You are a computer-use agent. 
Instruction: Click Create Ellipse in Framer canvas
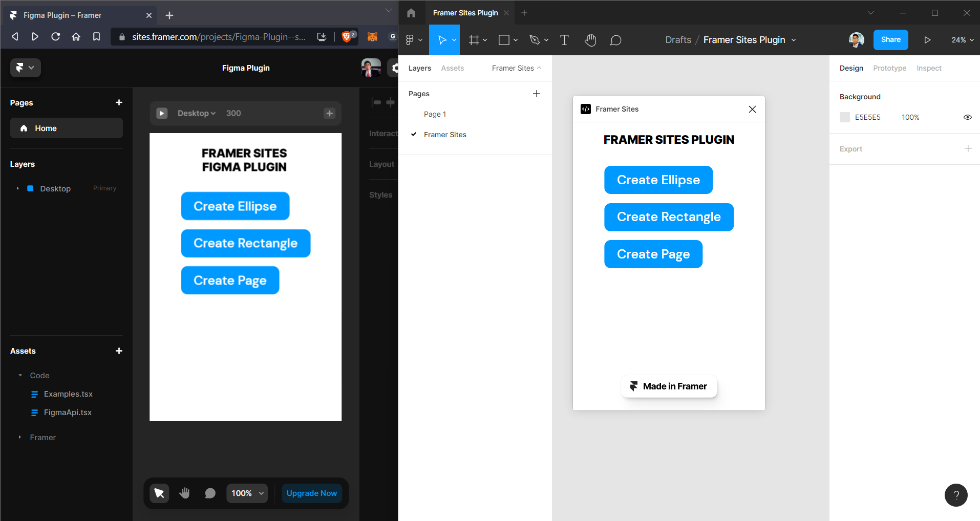point(235,206)
